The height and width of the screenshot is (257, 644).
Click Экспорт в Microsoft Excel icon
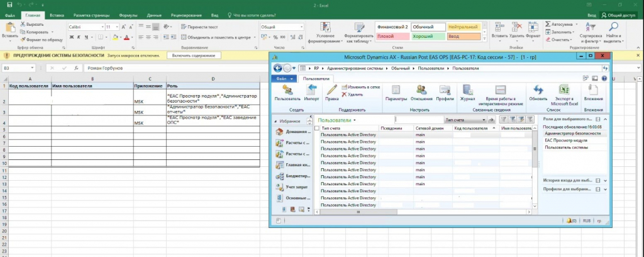point(564,90)
